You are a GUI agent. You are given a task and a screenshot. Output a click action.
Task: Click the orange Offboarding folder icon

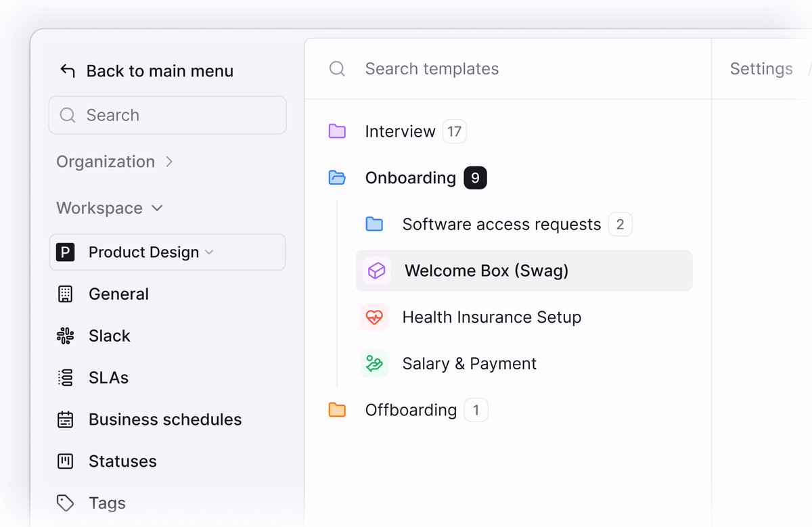click(x=337, y=410)
